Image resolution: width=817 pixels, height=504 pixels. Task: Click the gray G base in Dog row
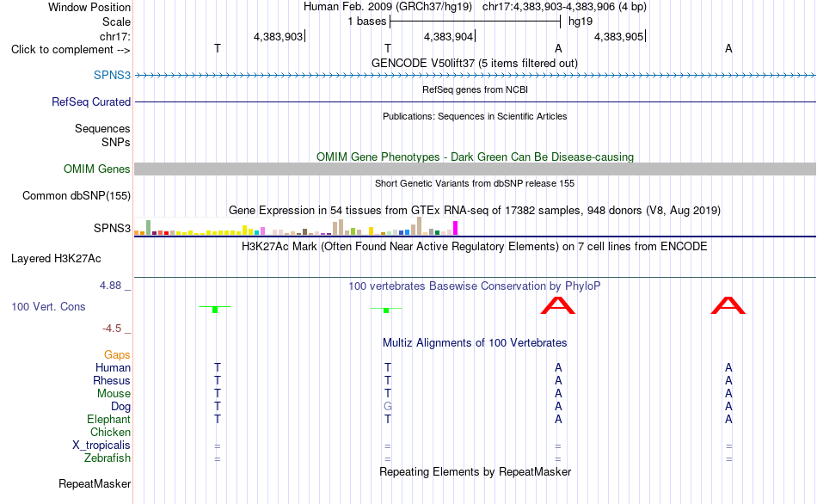point(388,406)
